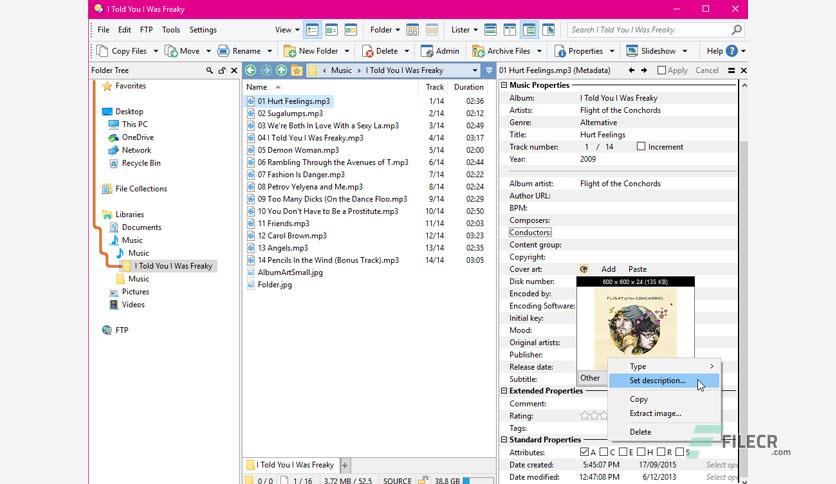Go to previous file in metadata panel
Viewport: 836px width, 484px height.
point(632,70)
